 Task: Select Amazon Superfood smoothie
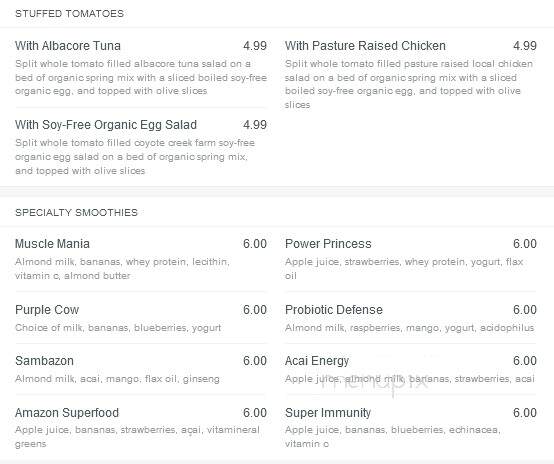click(67, 413)
